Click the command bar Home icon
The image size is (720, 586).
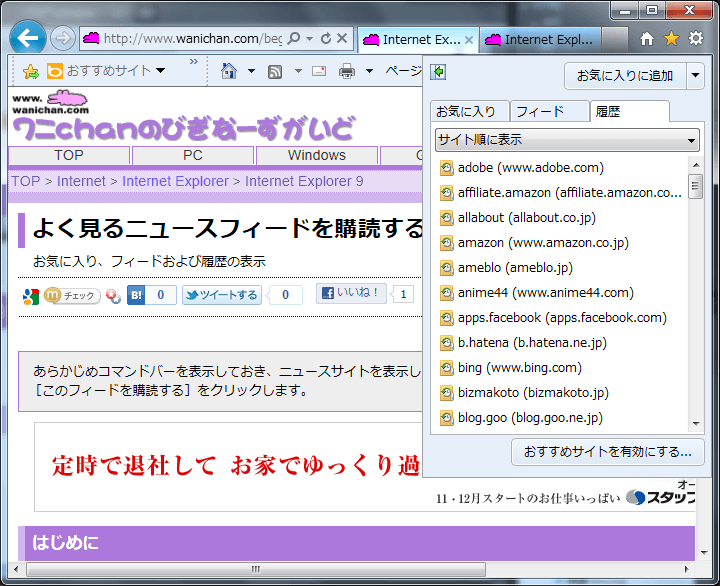(x=229, y=71)
